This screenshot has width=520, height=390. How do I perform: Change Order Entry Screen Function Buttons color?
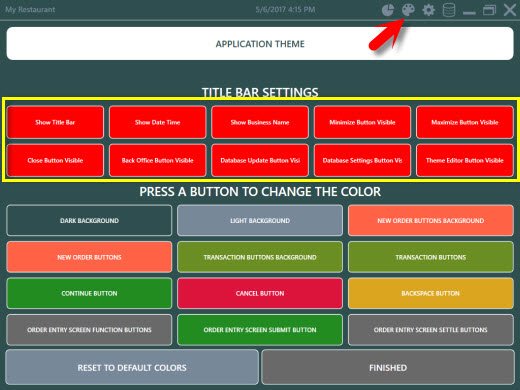(x=89, y=330)
